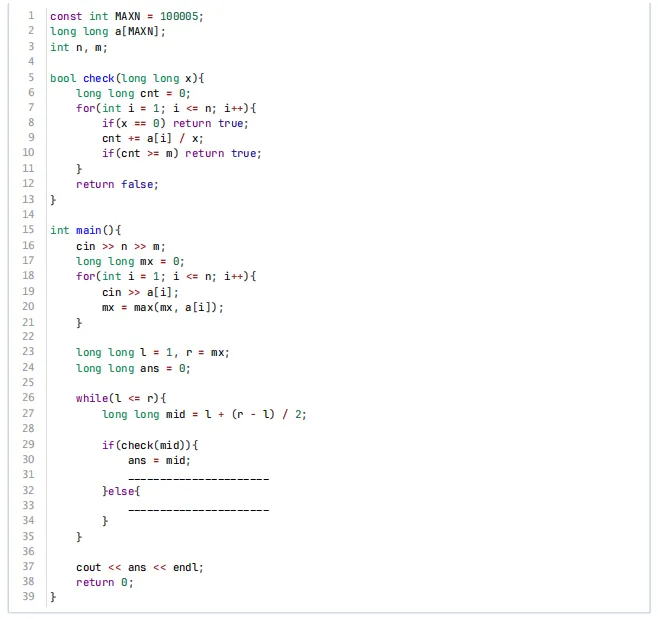Screen dimensions: 658x619
Task: Click line number 1 in the gutter
Action: [x=31, y=16]
